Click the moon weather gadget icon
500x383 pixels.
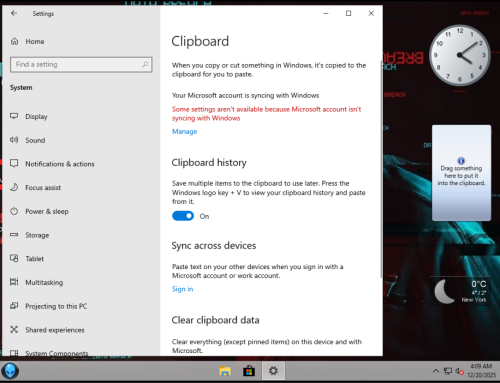point(445,291)
